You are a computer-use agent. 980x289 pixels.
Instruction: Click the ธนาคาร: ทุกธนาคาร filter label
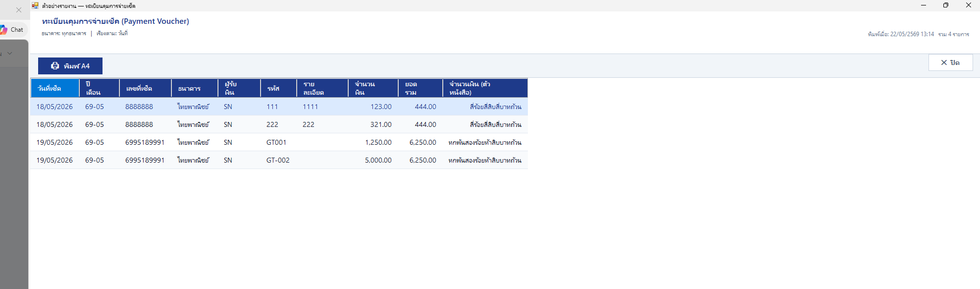(64, 33)
